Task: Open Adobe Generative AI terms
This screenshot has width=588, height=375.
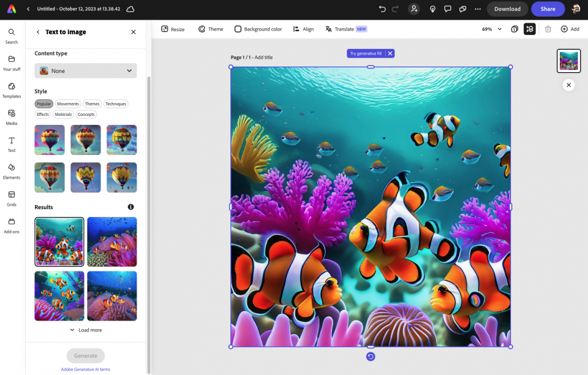Action: 85,369
